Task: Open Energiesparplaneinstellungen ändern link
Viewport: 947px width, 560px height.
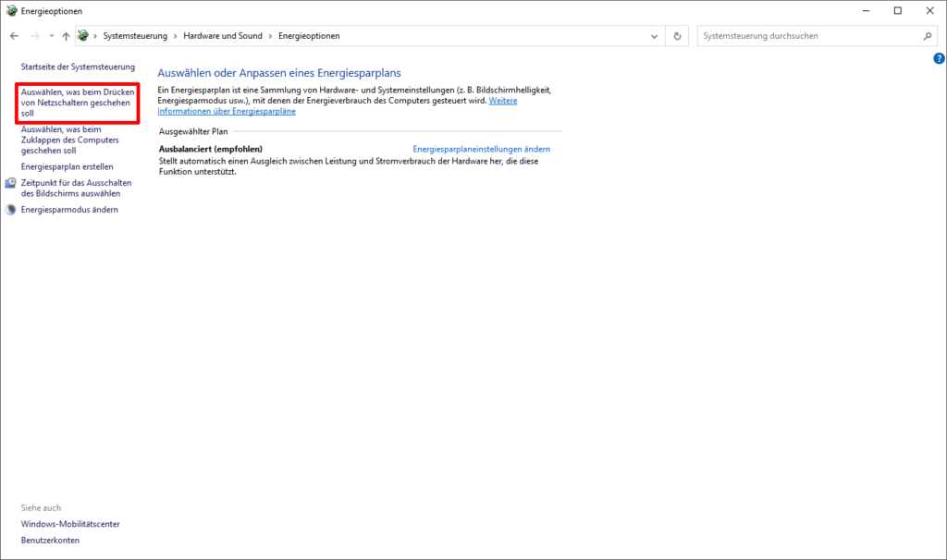Action: point(481,149)
